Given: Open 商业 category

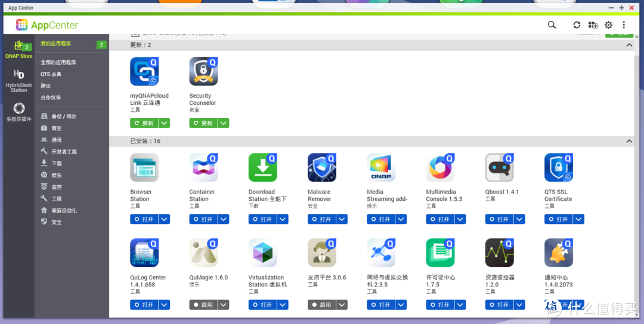Looking at the screenshot, I should tap(51, 129).
